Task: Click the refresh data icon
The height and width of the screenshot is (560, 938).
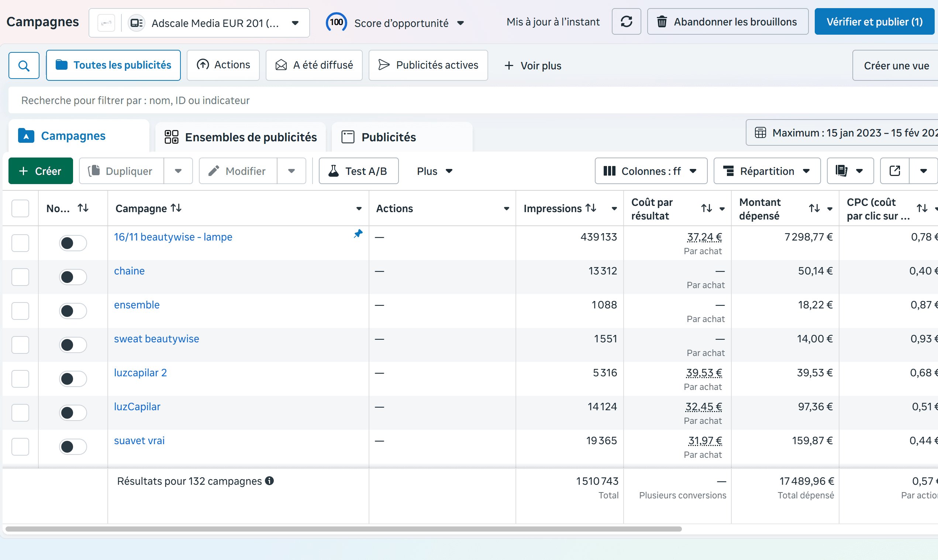Action: coord(626,22)
